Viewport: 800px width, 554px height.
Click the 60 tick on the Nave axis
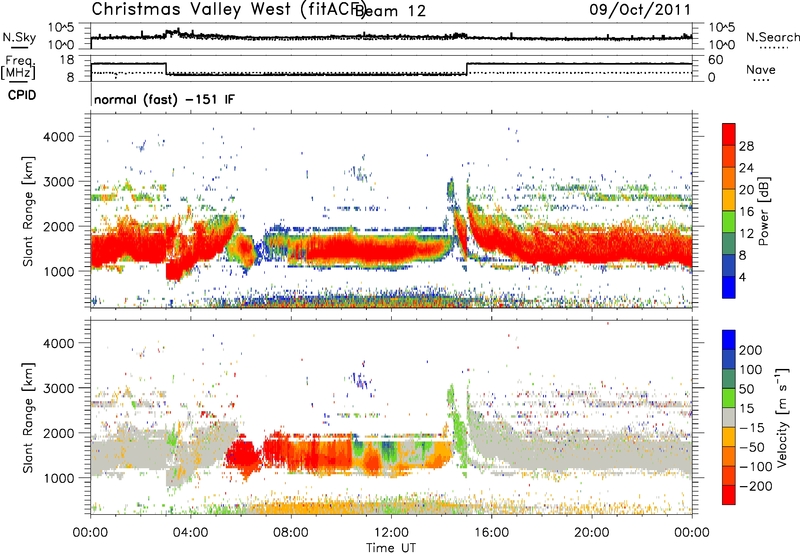(x=716, y=60)
